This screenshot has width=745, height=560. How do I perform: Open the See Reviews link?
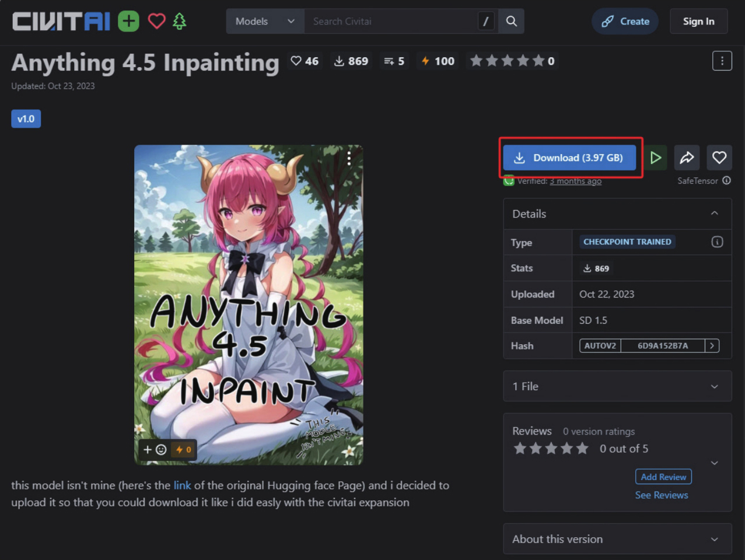click(x=662, y=495)
